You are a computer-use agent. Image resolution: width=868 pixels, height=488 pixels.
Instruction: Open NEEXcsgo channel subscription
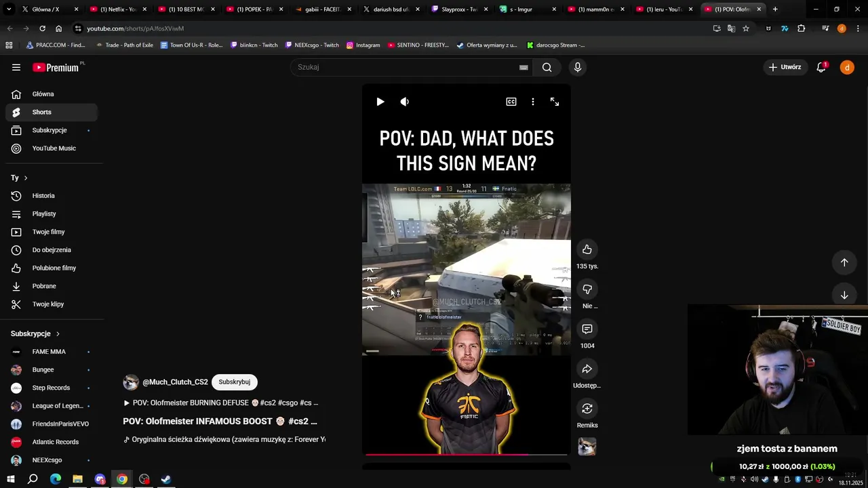pos(52,460)
